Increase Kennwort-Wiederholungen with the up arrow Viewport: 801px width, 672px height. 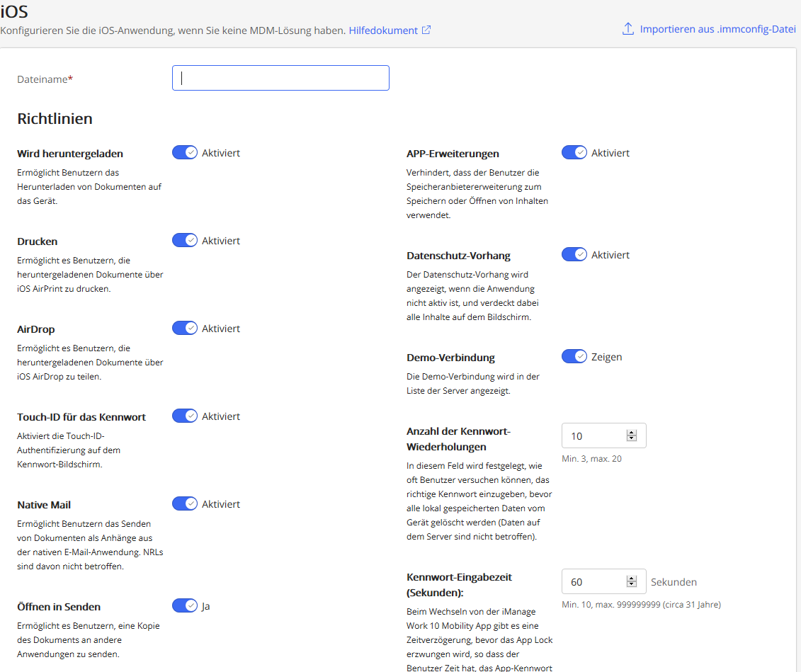[632, 433]
